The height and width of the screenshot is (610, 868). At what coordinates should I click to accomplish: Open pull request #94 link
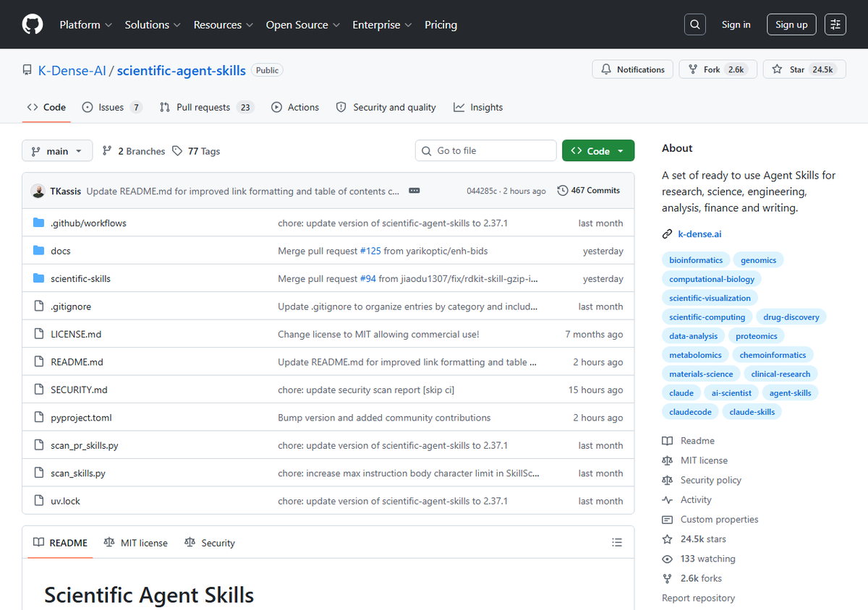(x=367, y=278)
